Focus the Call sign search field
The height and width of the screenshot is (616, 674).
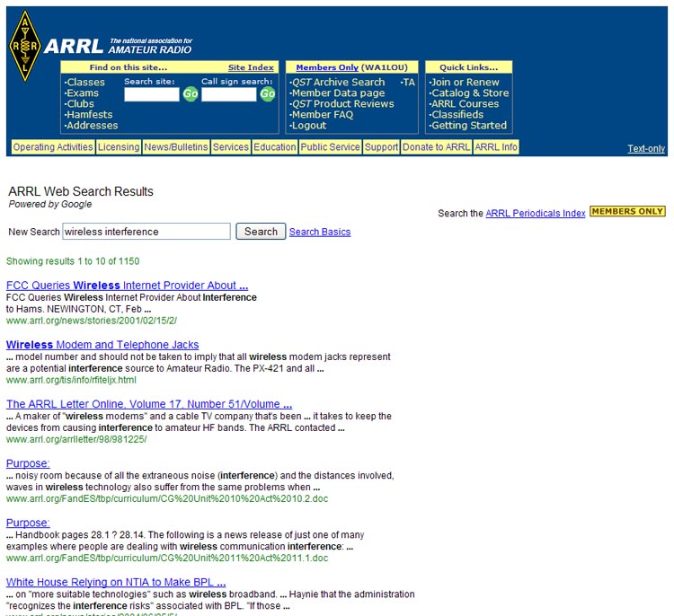click(228, 94)
